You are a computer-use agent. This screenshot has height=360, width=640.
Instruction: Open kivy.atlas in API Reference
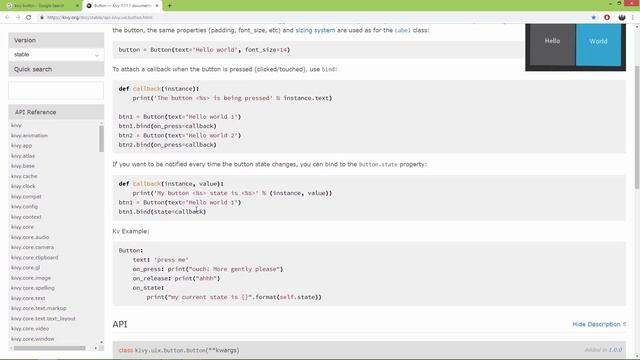[x=23, y=156]
